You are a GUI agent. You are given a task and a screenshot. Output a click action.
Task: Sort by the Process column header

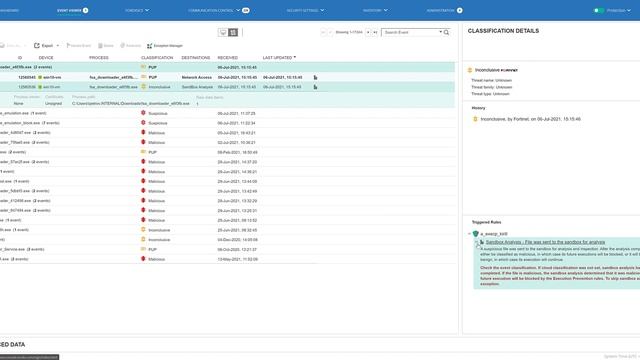(x=99, y=58)
